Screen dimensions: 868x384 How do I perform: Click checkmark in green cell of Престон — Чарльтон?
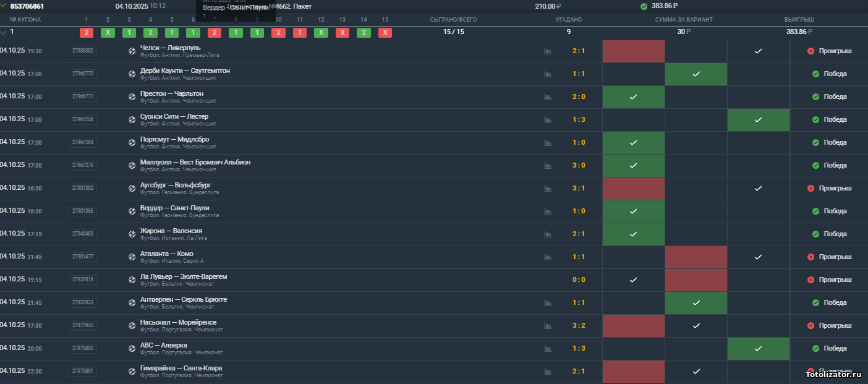(633, 97)
